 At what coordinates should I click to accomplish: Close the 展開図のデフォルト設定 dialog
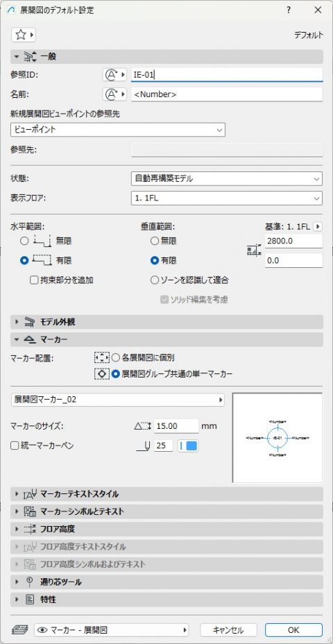click(x=318, y=10)
